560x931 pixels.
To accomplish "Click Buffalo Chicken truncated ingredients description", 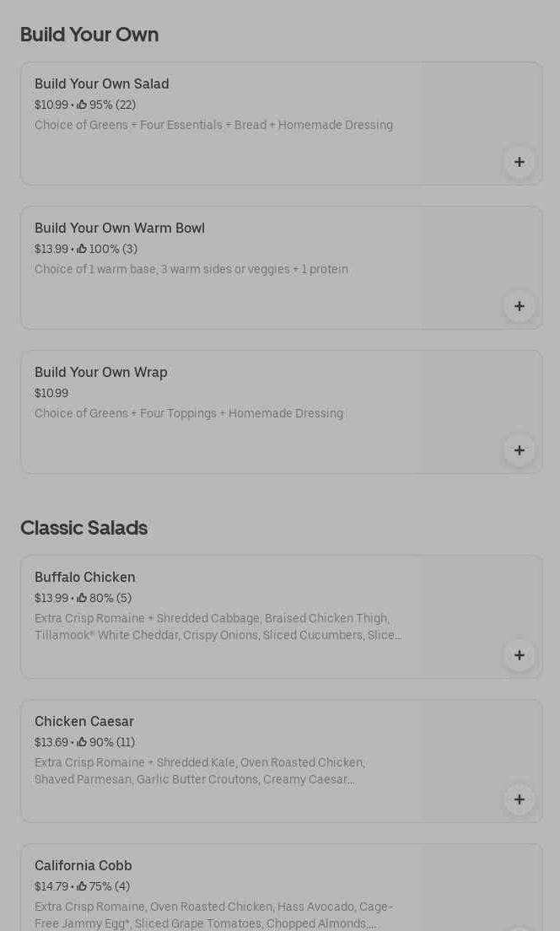I will [218, 627].
